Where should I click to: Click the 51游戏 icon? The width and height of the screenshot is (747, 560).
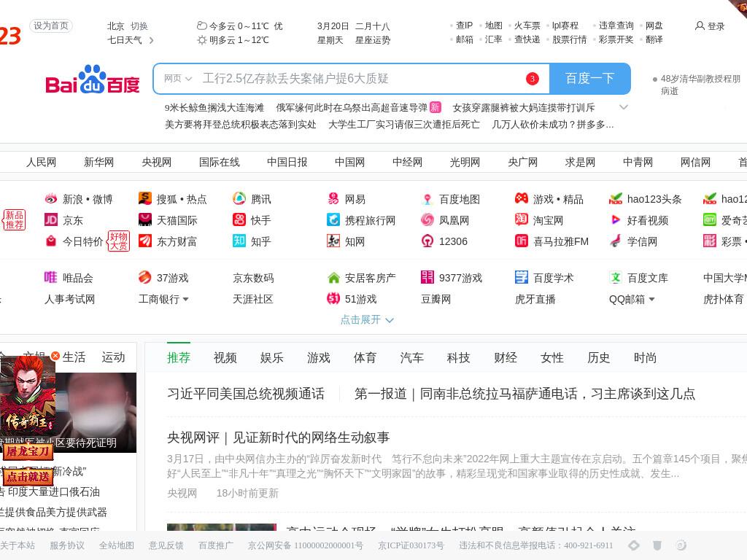pos(333,298)
